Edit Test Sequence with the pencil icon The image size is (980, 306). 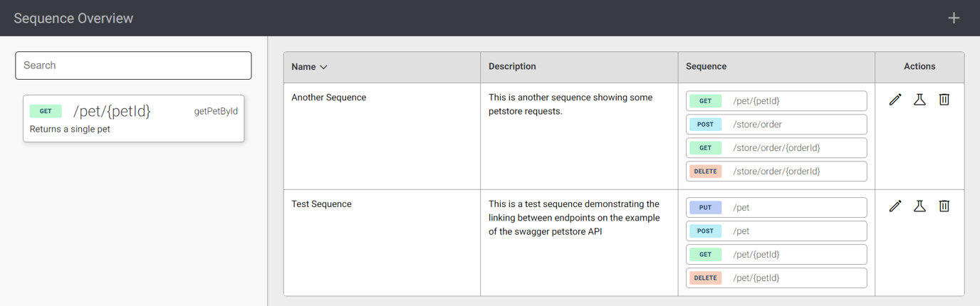coord(895,206)
